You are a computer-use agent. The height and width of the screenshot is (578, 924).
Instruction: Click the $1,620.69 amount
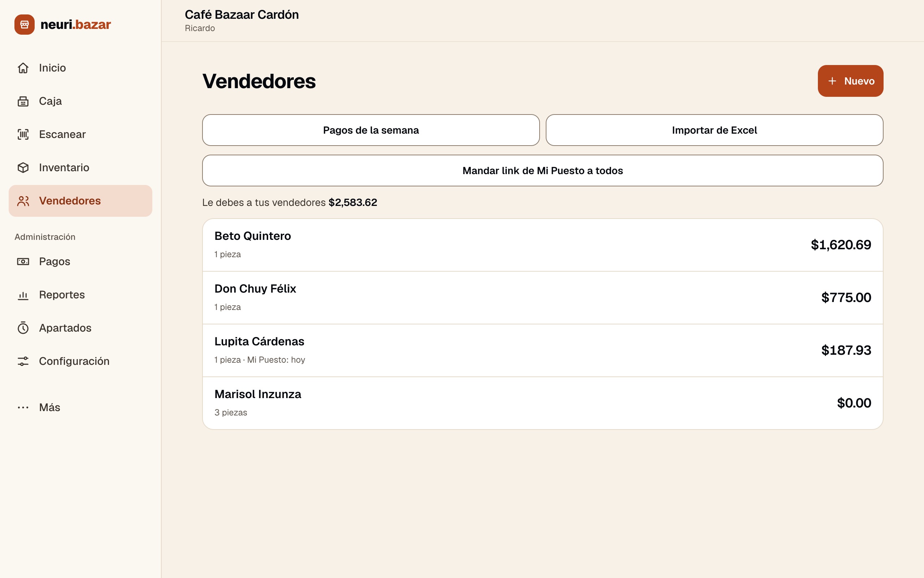point(841,245)
